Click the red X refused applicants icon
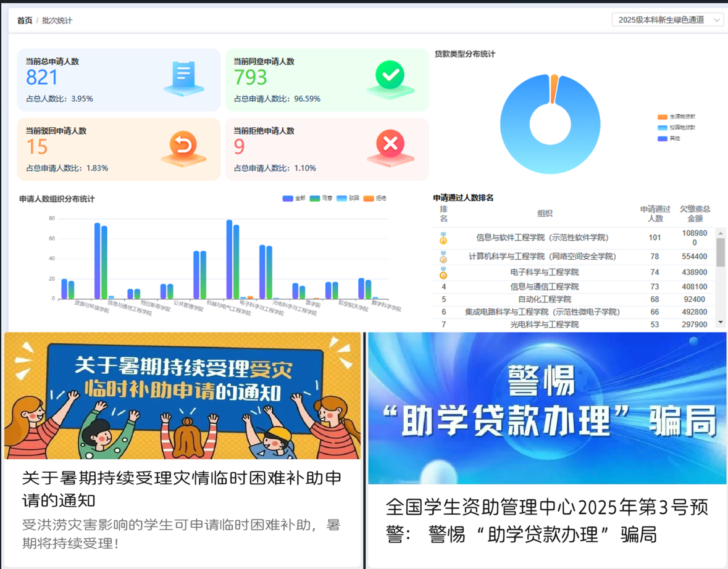 click(390, 146)
